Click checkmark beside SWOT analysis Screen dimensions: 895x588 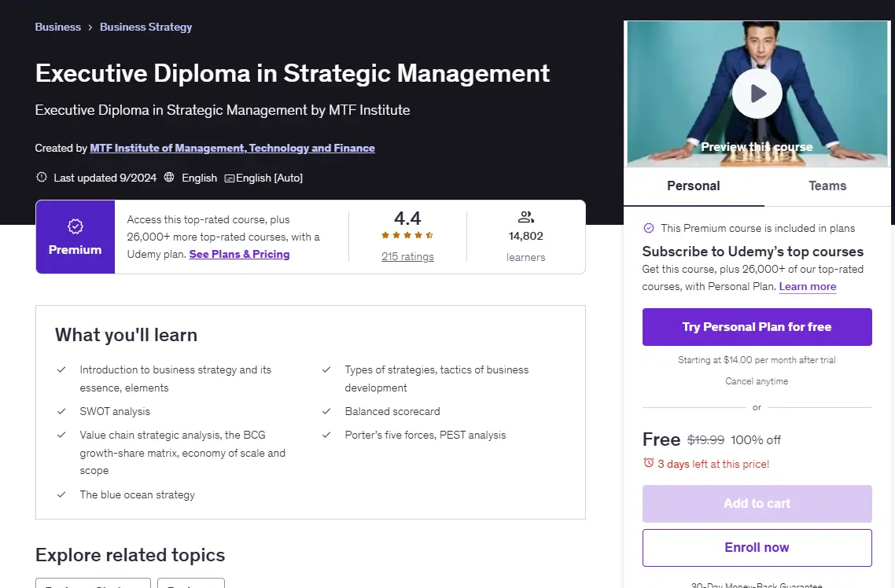click(61, 411)
